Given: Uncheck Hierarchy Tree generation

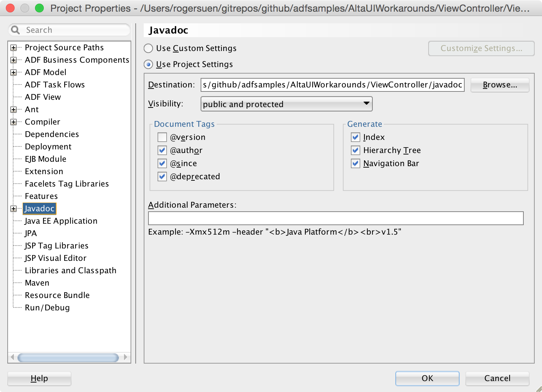Looking at the screenshot, I should click(x=356, y=150).
